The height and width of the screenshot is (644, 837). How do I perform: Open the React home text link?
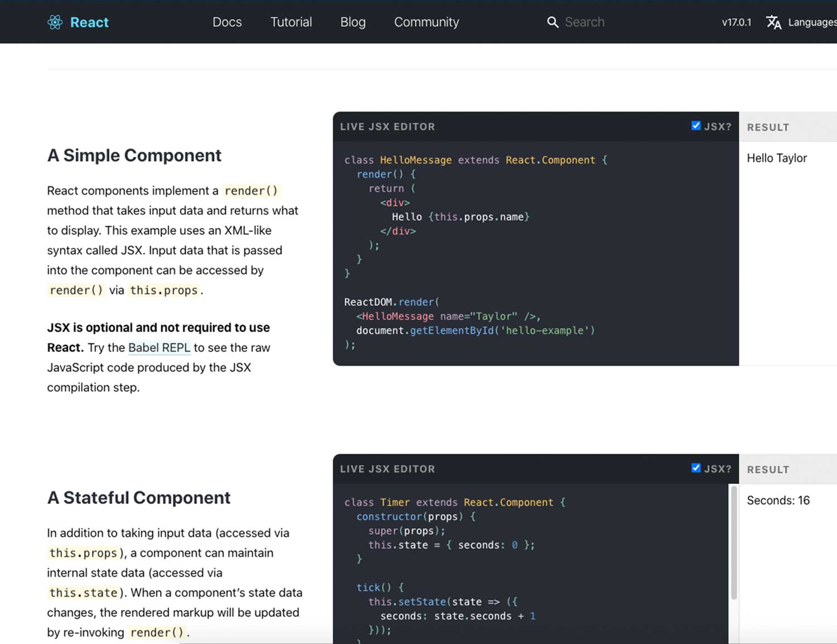click(x=89, y=22)
